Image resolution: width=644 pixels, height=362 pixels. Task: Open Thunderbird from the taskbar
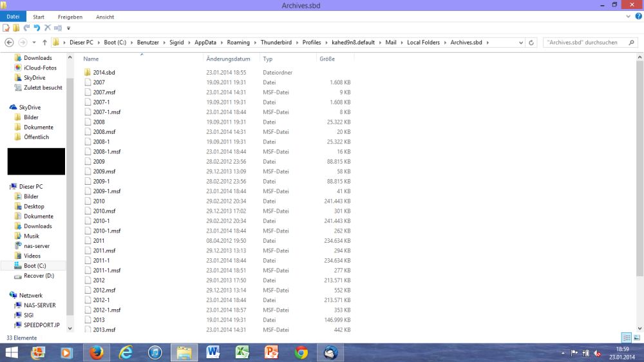pos(330,352)
